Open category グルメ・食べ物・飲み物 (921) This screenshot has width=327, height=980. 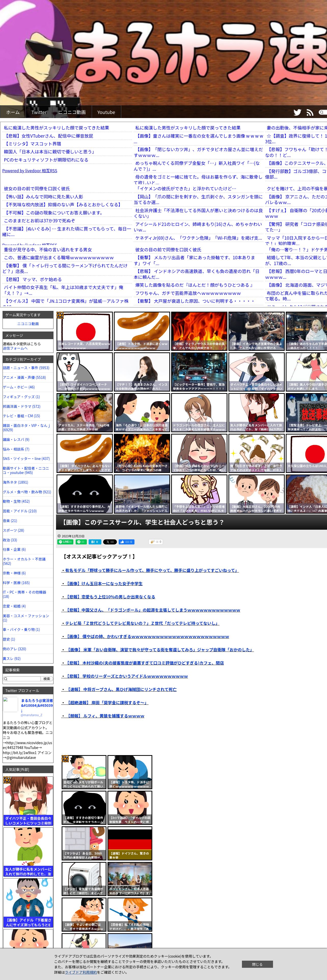click(x=27, y=492)
